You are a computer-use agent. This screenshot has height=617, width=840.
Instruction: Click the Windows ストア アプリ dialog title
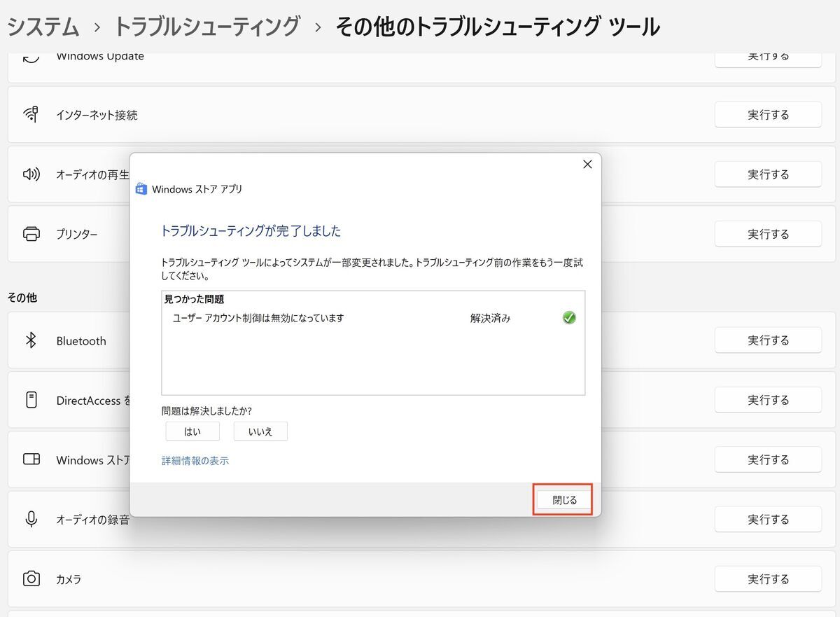(x=197, y=189)
